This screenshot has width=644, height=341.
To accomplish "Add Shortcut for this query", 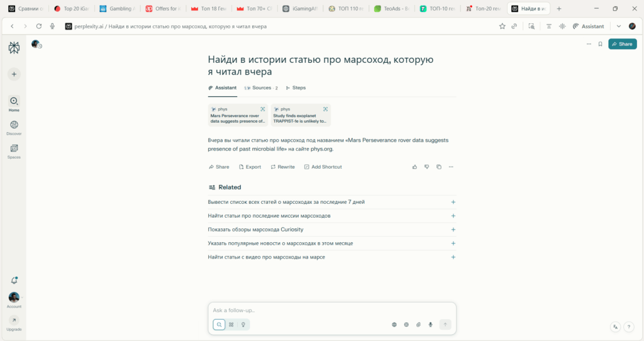I will click(323, 167).
